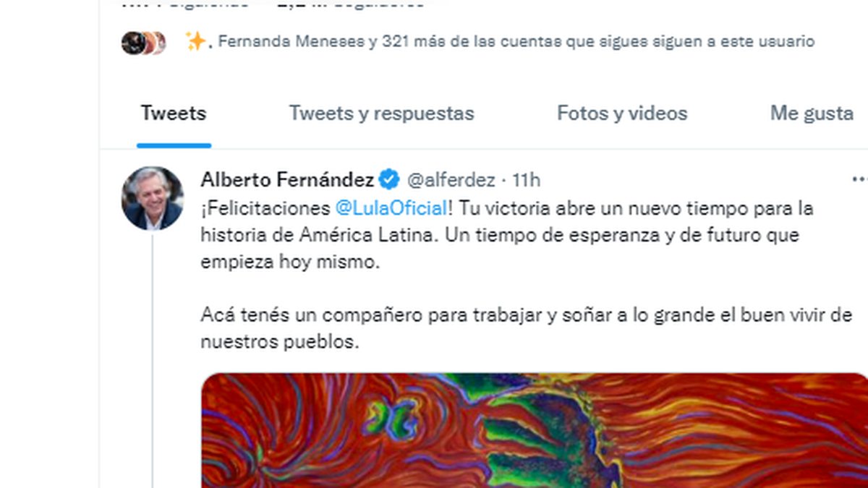The height and width of the screenshot is (488, 868).
Task: Go to the Fotos y videos tab
Action: click(622, 114)
